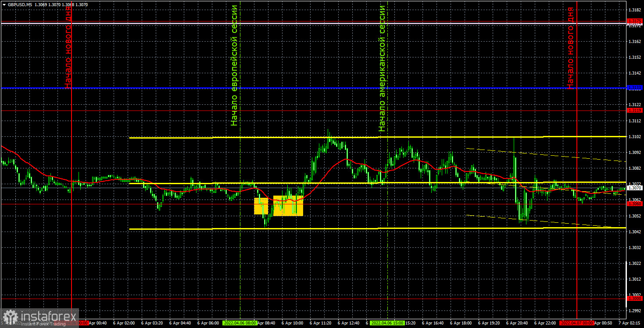
Task: Click the '6 Apr 06:00' time axis label
Action: click(209, 323)
